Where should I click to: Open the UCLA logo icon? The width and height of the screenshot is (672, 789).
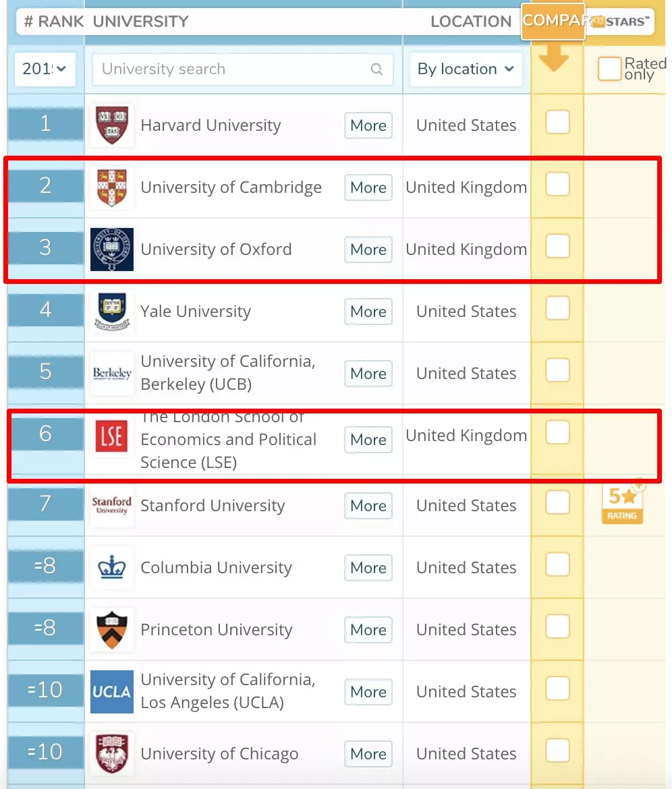pos(112,692)
